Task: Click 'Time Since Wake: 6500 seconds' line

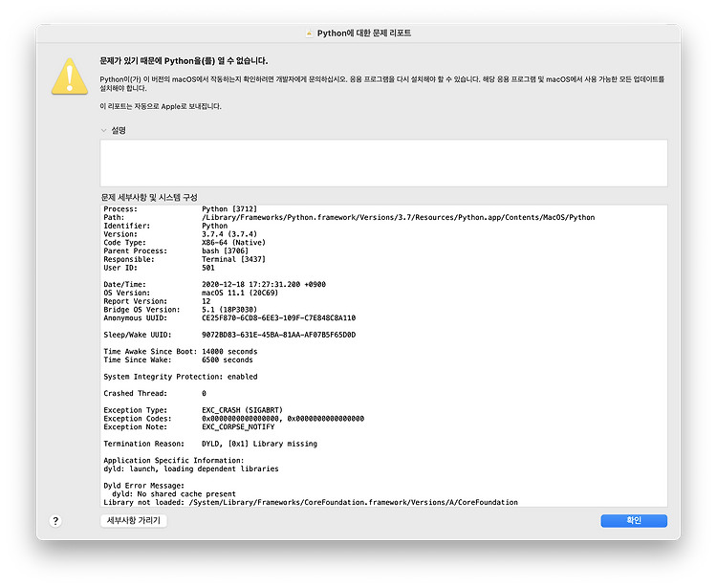Action: pos(178,359)
